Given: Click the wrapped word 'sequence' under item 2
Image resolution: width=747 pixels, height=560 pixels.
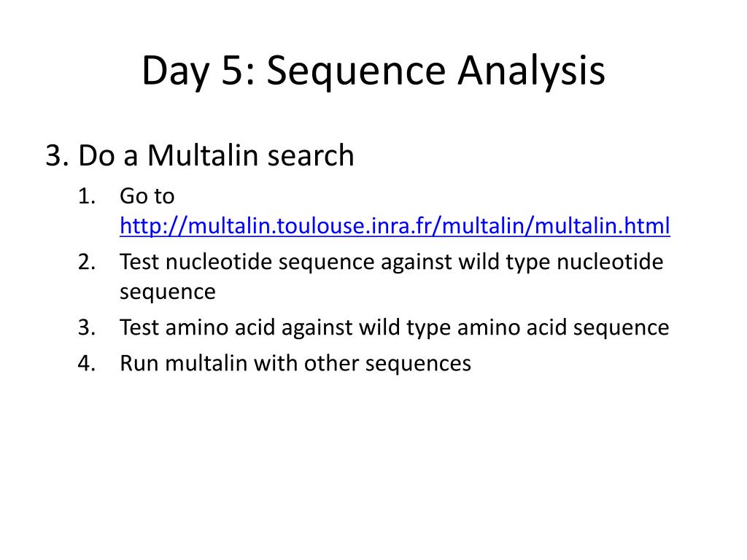Looking at the screenshot, I should [x=168, y=292].
